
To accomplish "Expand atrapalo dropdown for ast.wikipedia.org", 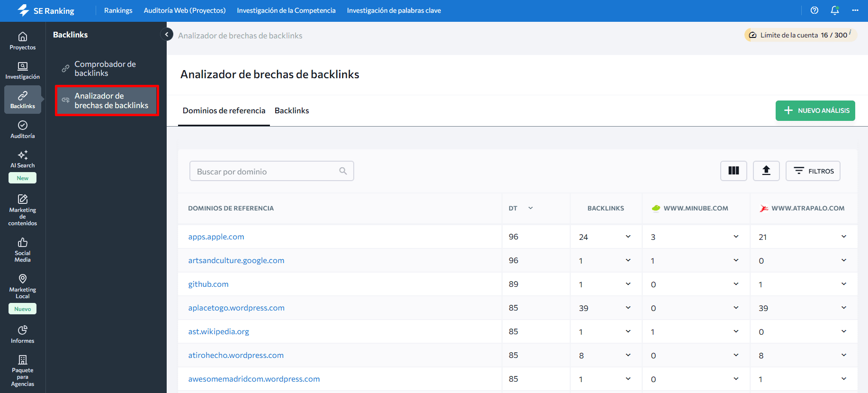I will pos(844,331).
